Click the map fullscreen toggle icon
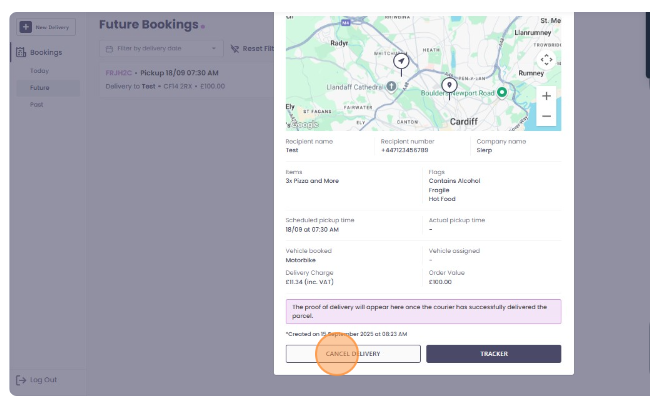650x404 pixels. 546,60
